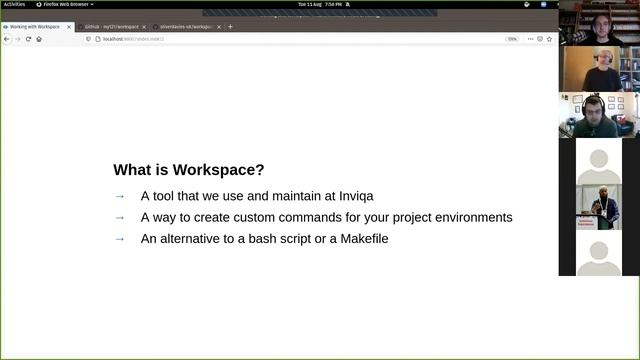
Task: Click the Pocket save icon in address bar
Action: click(540, 39)
